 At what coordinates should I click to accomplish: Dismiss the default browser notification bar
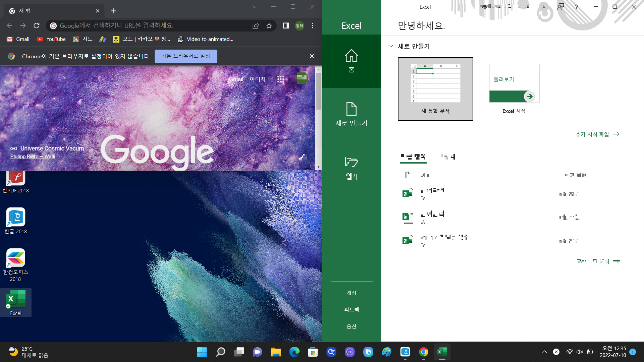click(312, 56)
